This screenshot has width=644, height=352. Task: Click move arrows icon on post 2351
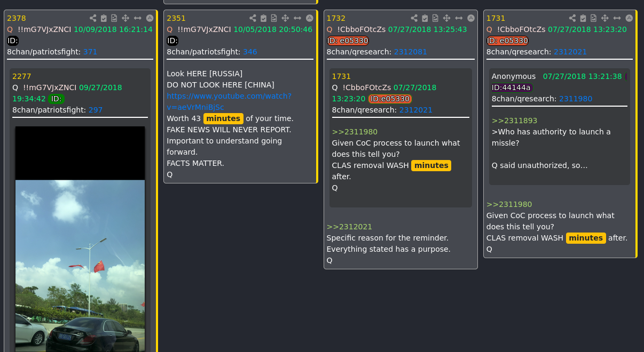286,18
